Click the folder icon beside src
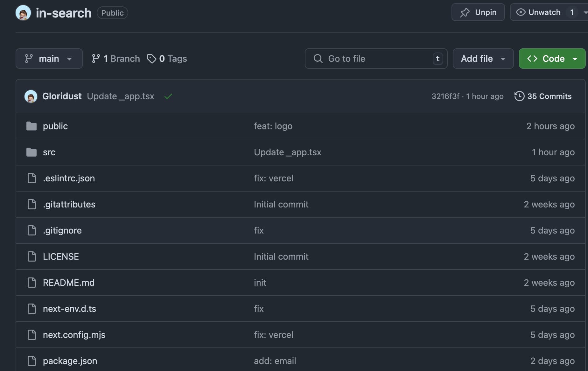The height and width of the screenshot is (371, 588). (x=31, y=152)
